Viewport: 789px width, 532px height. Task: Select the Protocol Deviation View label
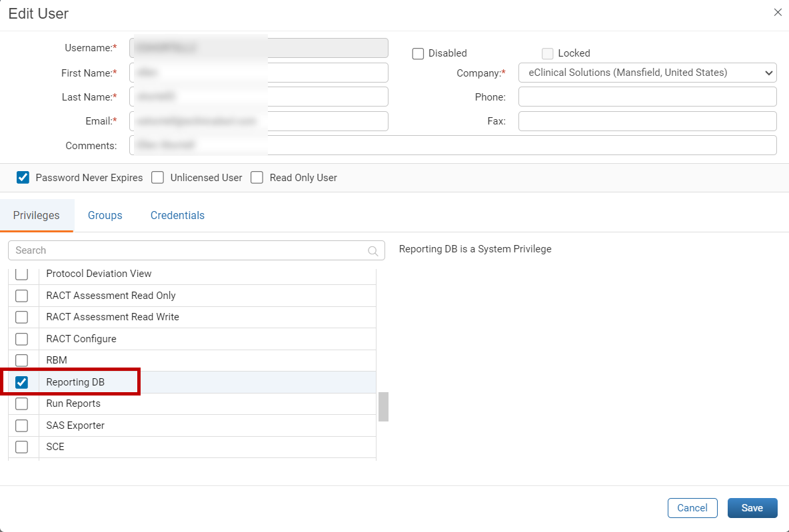point(99,274)
